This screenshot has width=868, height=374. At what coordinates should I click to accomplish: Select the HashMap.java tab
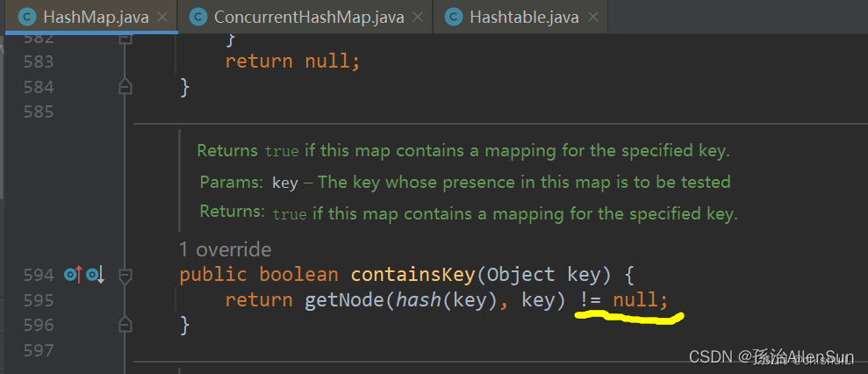92,18
